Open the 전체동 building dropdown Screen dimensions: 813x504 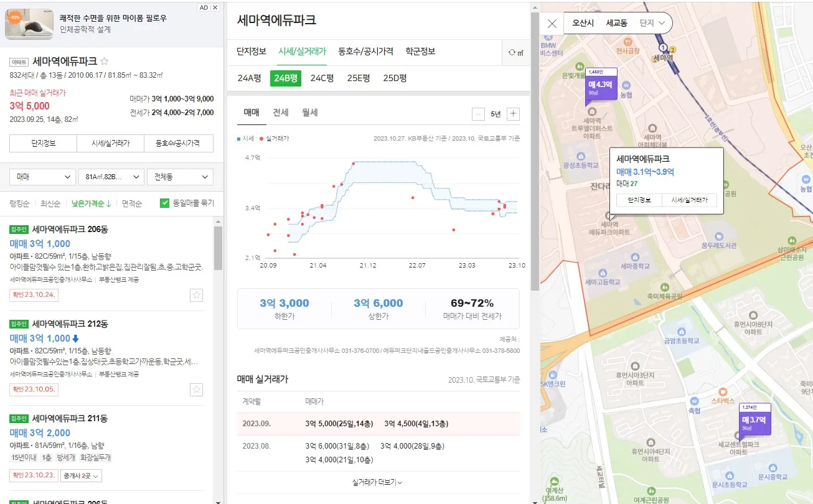180,177
